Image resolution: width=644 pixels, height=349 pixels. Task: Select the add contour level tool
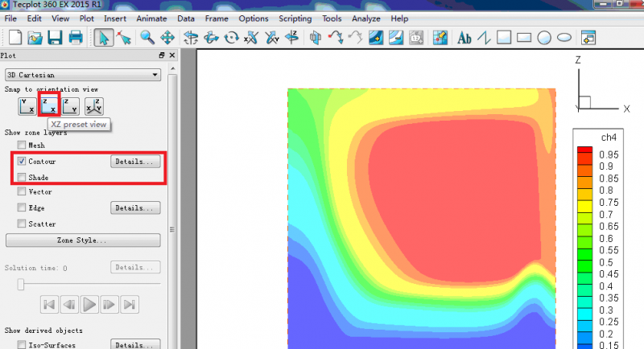(376, 38)
